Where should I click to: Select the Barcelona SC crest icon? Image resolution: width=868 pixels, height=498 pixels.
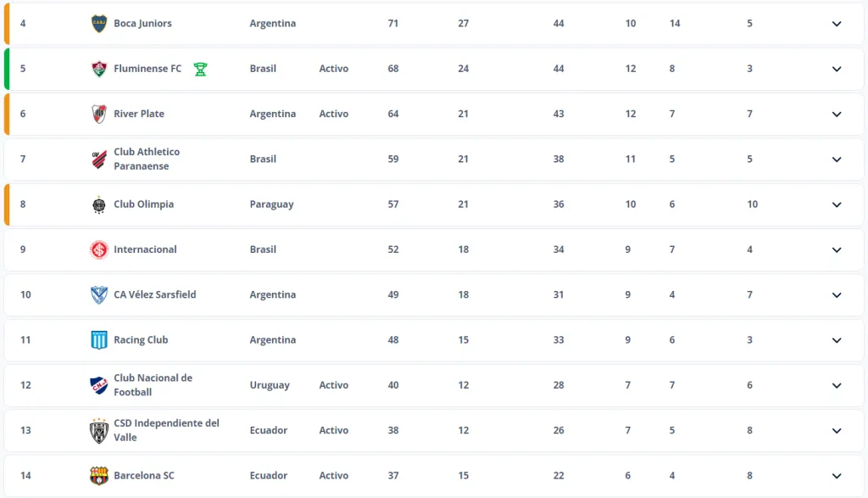99,475
